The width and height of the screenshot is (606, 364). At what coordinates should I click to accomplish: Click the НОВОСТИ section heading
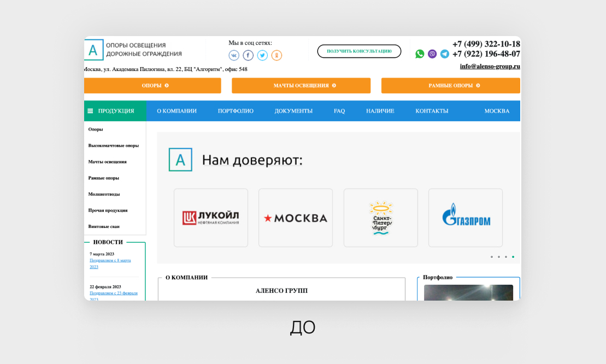(x=108, y=242)
